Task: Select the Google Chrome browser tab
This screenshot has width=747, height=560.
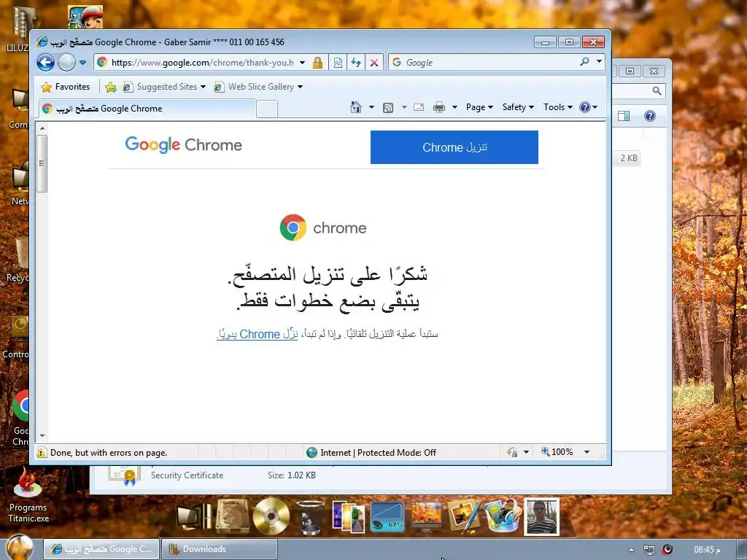Action: (147, 109)
